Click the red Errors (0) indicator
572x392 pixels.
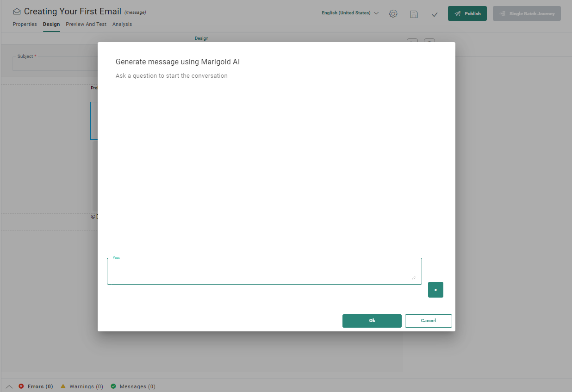[36, 386]
